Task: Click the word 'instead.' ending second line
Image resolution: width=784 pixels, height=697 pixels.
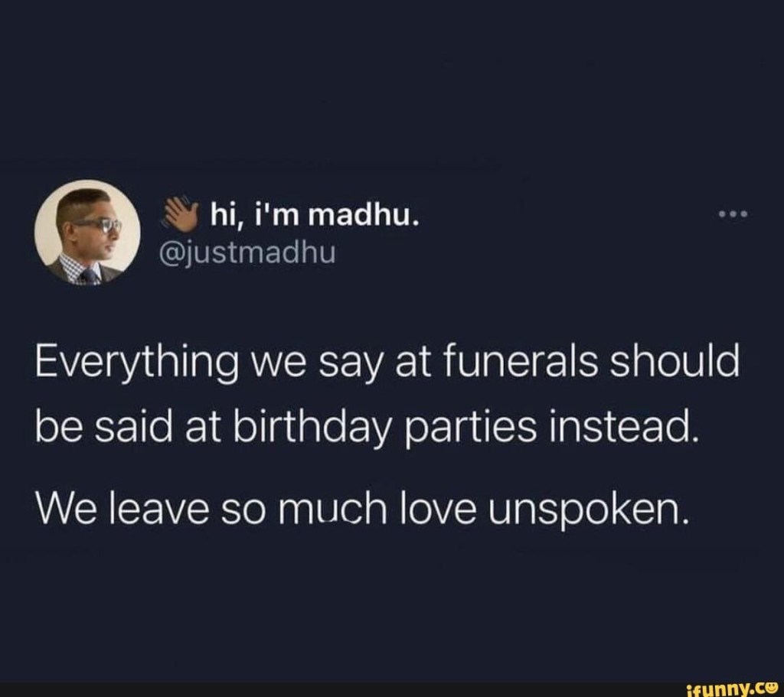Action: pos(623,427)
